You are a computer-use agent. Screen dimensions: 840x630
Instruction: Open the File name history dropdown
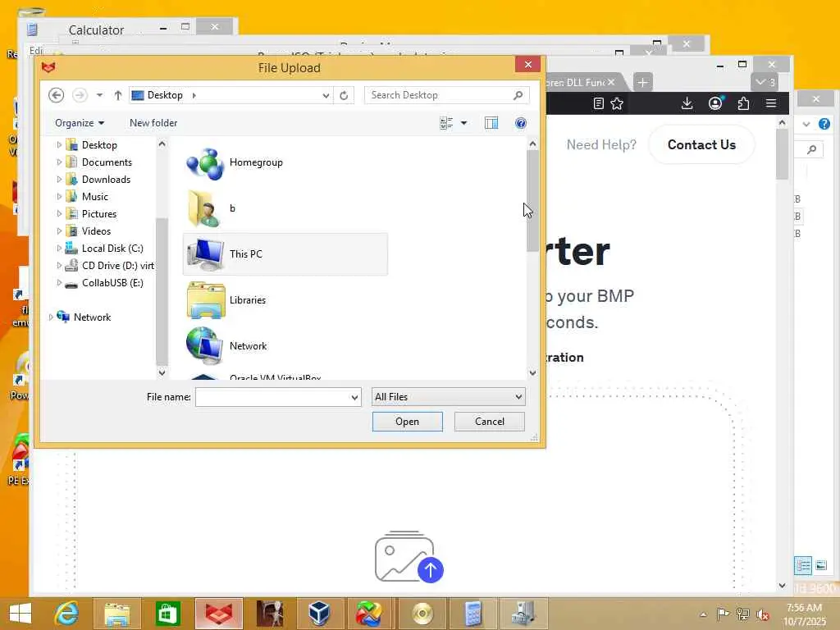(x=354, y=398)
